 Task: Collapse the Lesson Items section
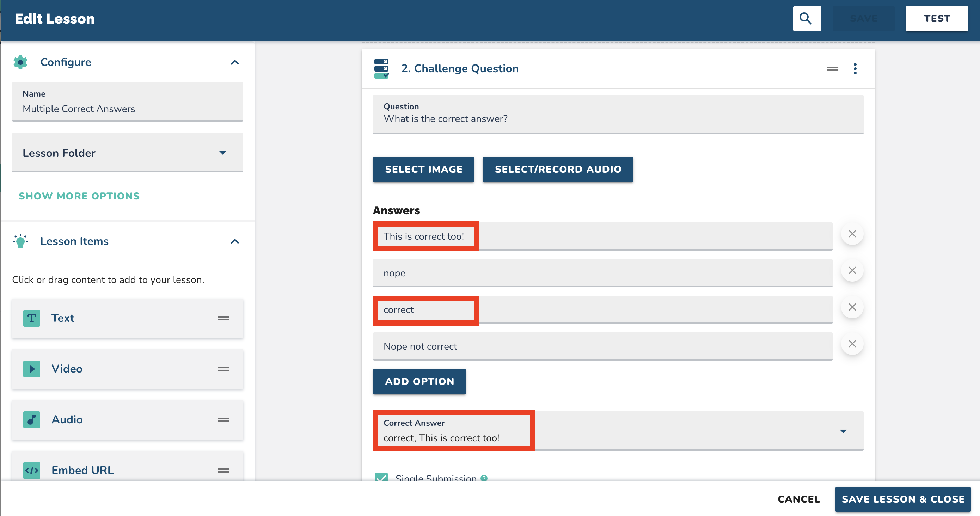click(x=235, y=241)
